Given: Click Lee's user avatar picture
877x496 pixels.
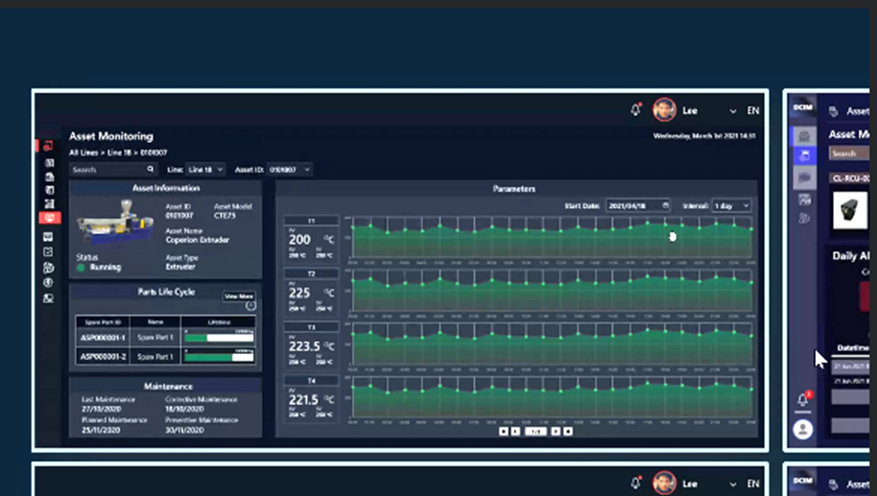Looking at the screenshot, I should (x=664, y=110).
